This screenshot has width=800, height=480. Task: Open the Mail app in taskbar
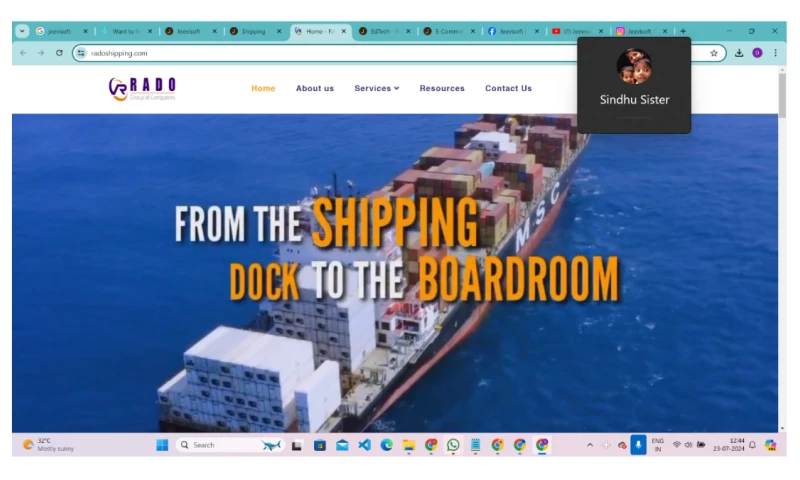click(x=342, y=445)
